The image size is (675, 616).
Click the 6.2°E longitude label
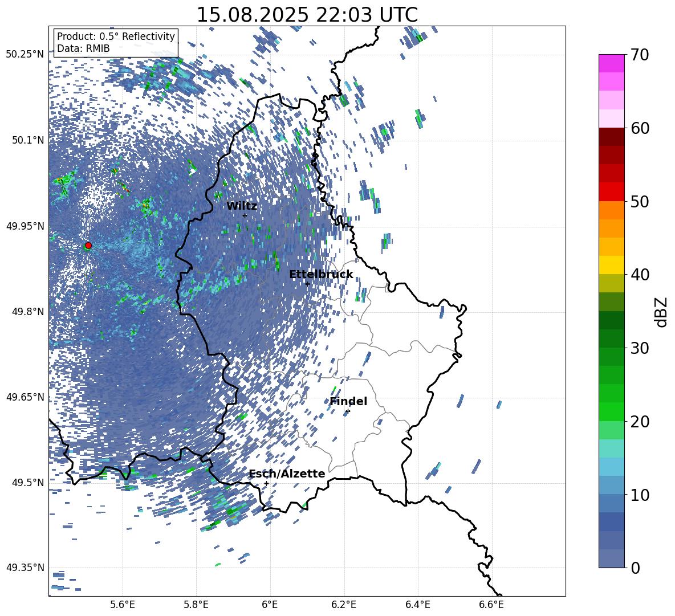point(344,605)
